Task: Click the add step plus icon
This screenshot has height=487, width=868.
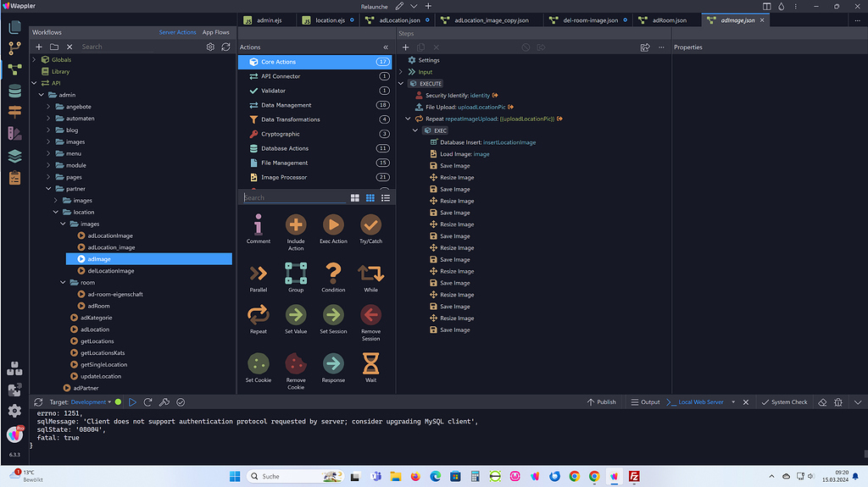Action: coord(406,47)
